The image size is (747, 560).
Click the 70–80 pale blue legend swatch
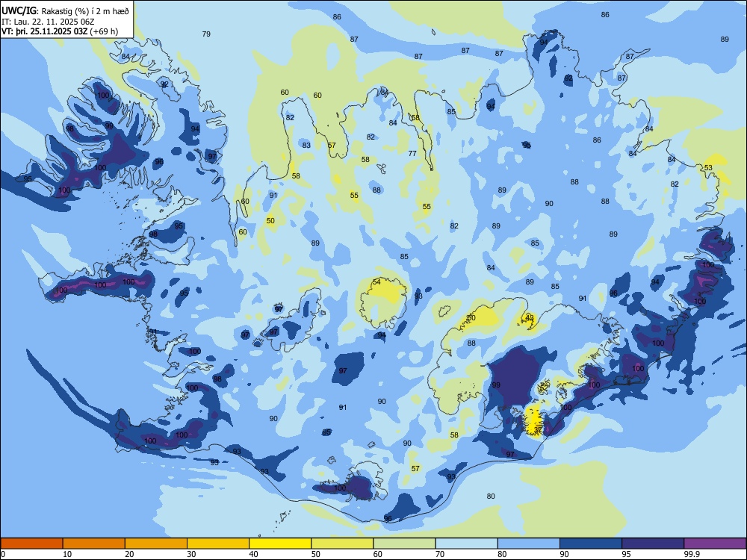466,544
